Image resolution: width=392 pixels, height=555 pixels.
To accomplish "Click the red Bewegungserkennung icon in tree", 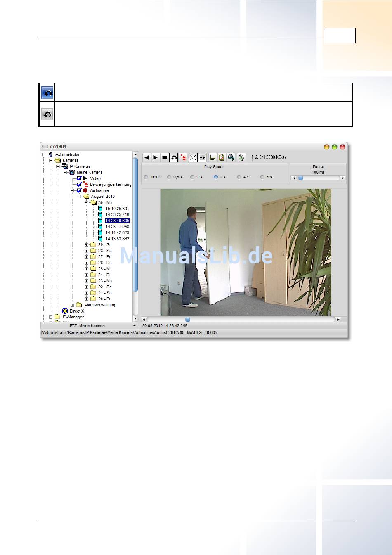I will pos(85,184).
